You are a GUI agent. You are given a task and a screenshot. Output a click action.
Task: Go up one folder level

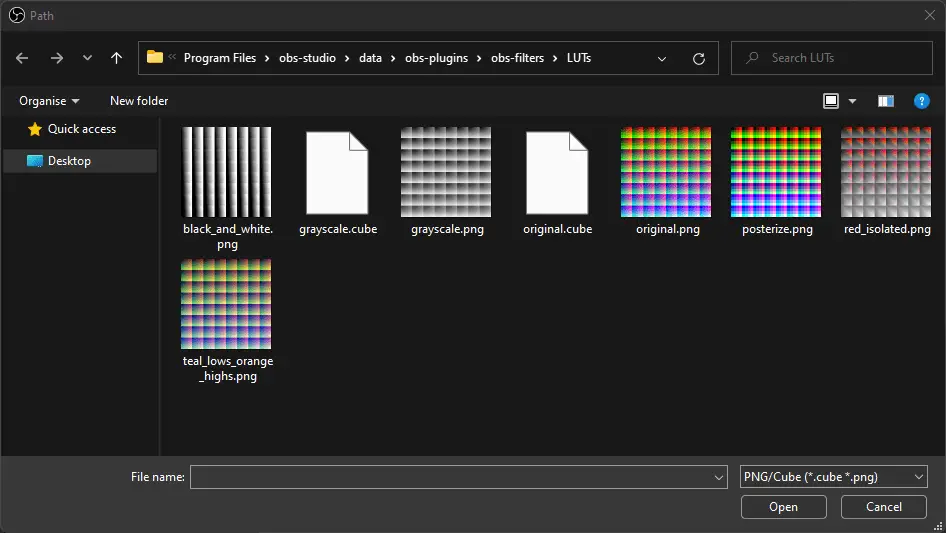click(x=116, y=58)
